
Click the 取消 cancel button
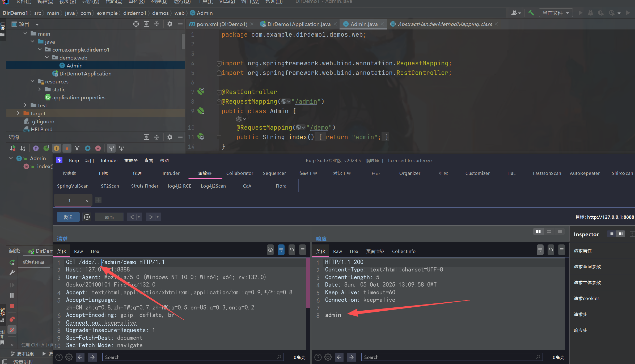109,217
